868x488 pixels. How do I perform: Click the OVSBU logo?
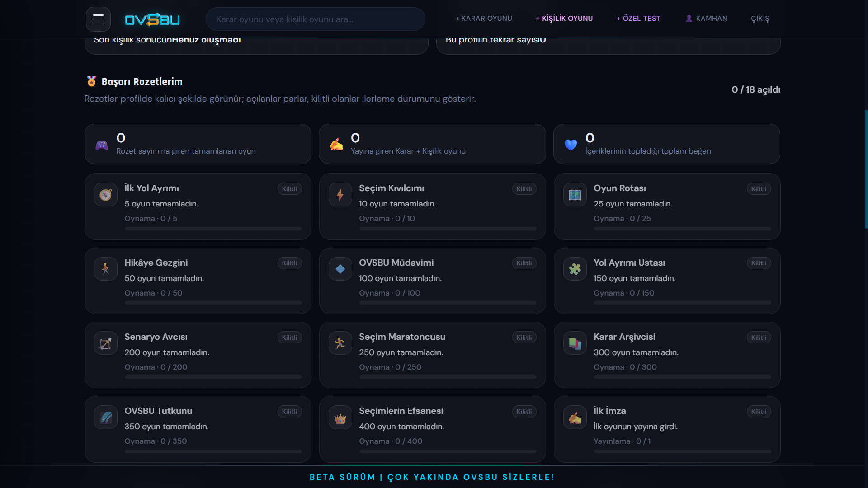coord(152,19)
